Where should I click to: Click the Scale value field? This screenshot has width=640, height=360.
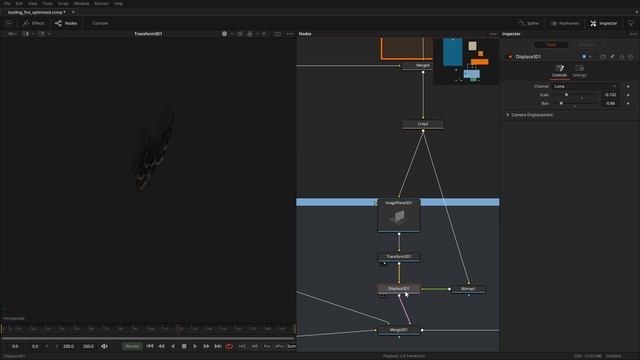tap(611, 95)
